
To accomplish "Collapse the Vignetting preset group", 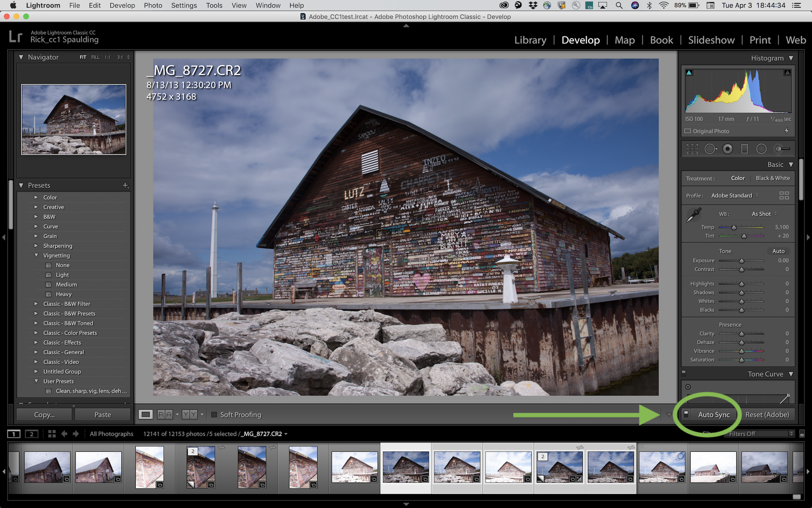I will pos(36,255).
